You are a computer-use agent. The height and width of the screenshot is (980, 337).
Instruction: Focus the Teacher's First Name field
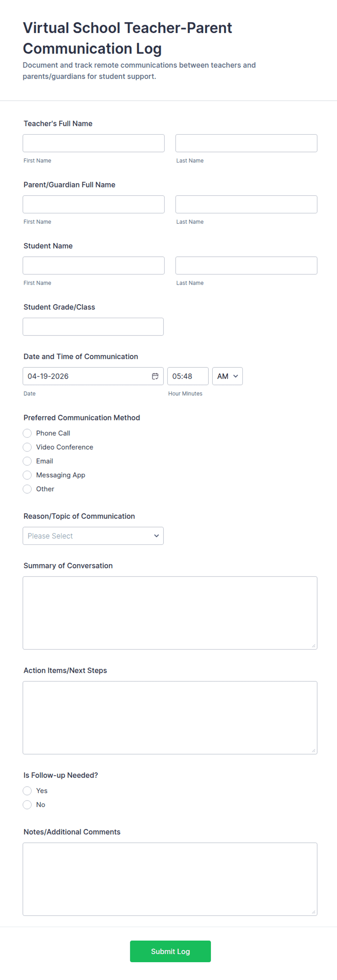point(93,143)
